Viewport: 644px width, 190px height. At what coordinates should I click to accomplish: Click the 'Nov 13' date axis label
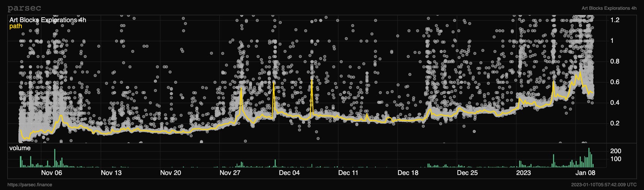(111, 173)
